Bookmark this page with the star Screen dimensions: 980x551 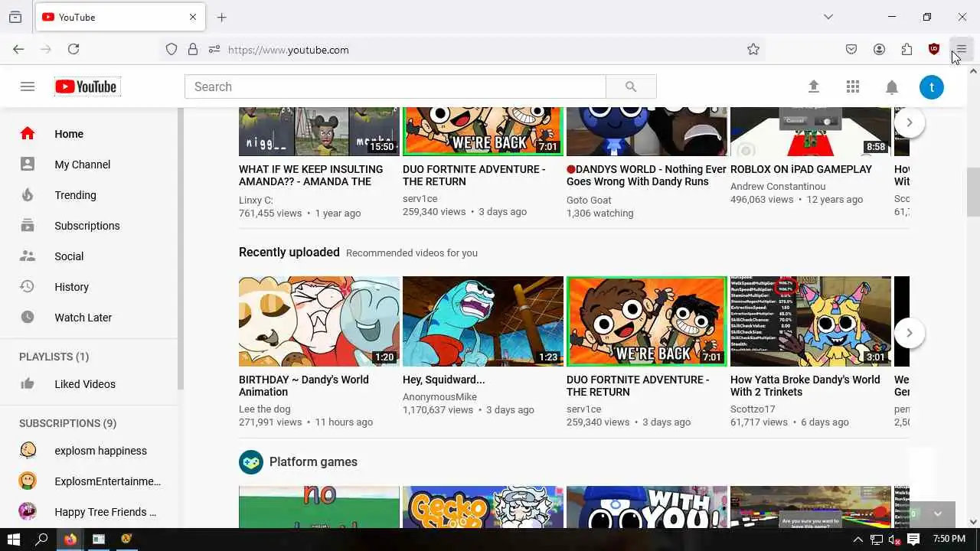coord(753,49)
